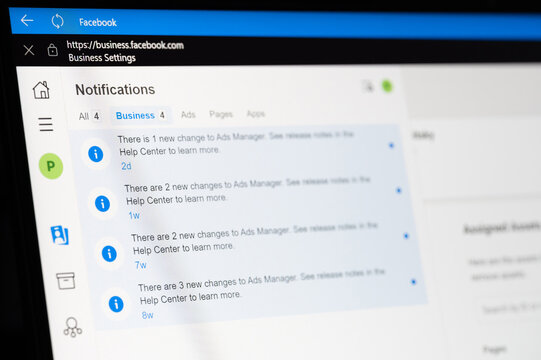Click the Facebook title in the blue bar
The width and height of the screenshot is (541, 360).
(x=98, y=22)
